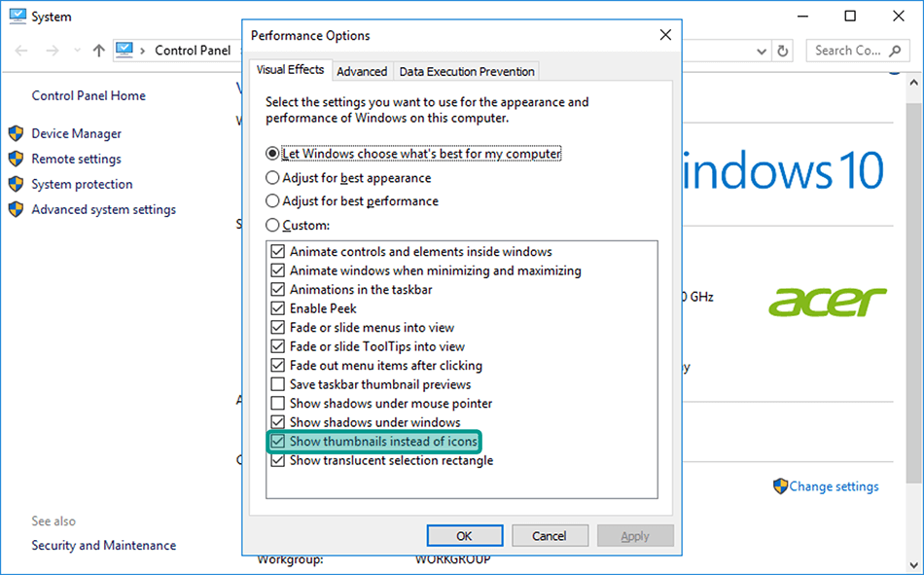924x575 pixels.
Task: Click the System window title bar icon
Action: pos(18,17)
